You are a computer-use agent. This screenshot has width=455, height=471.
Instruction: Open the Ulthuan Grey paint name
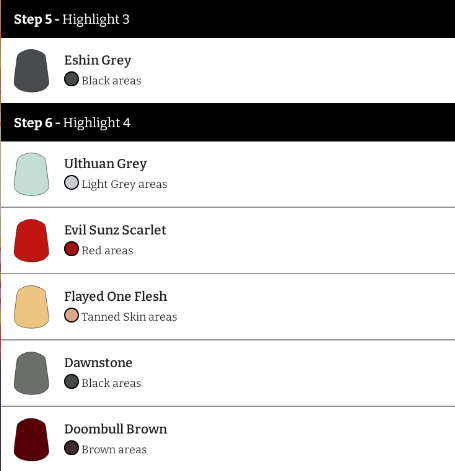[106, 164]
